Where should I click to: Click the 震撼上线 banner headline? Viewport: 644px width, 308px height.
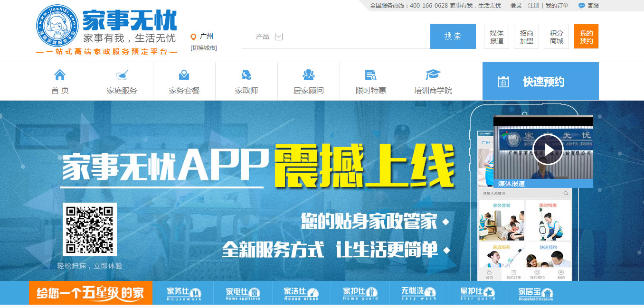364,167
